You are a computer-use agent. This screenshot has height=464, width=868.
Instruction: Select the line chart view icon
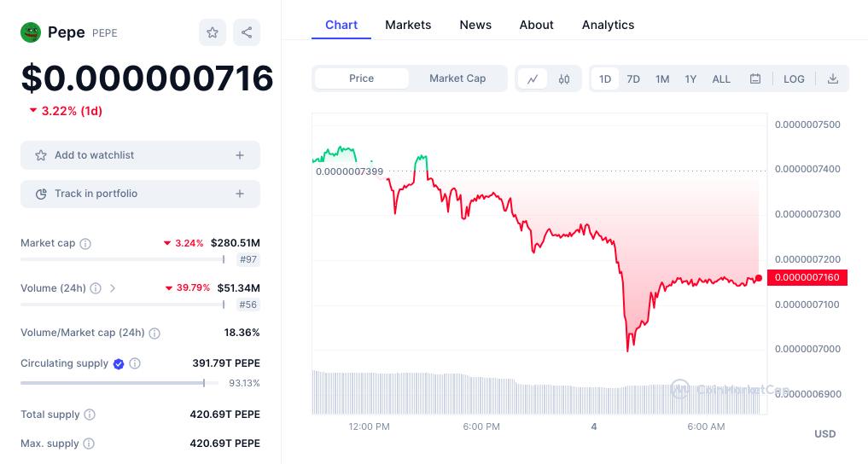(533, 79)
